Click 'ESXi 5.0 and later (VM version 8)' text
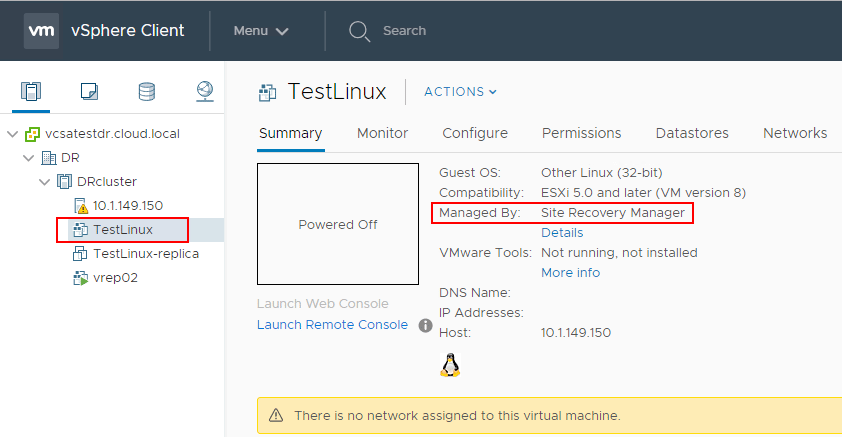The width and height of the screenshot is (842, 437). pyautogui.click(x=643, y=193)
